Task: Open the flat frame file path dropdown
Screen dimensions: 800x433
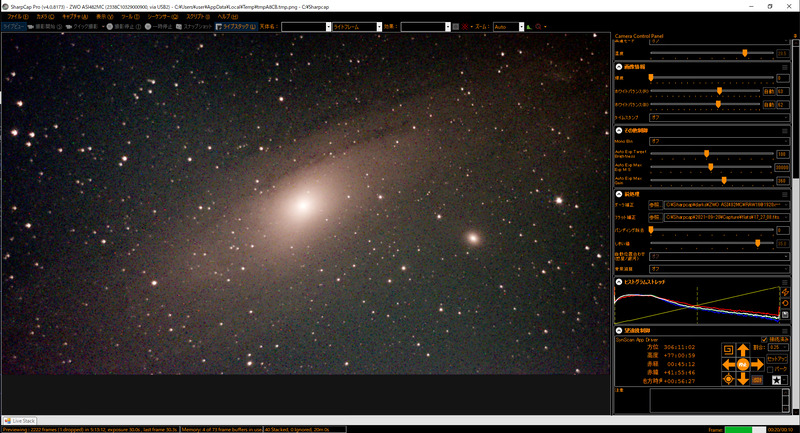Action: point(727,217)
